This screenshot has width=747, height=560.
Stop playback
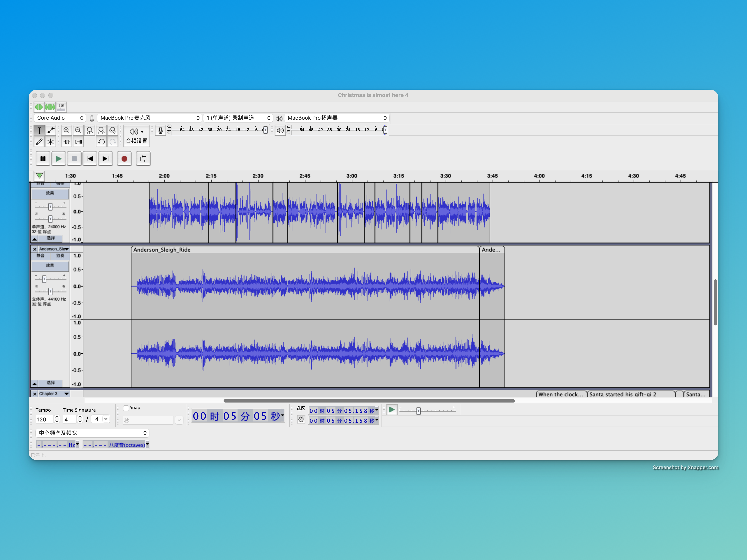(74, 159)
